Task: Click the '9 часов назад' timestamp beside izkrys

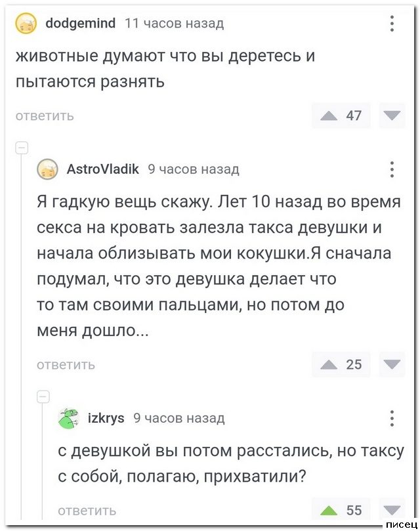Action: (x=178, y=418)
